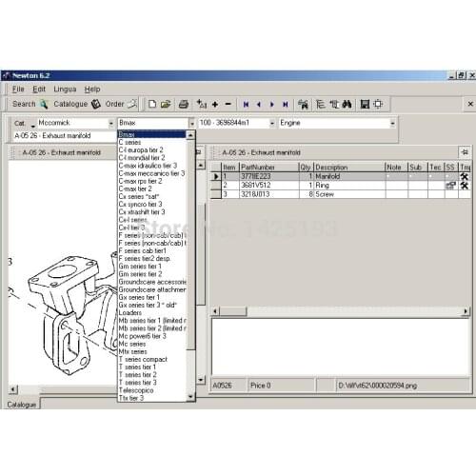476x476 pixels.
Task: Select Cx syncro tier 3 entry
Action: coord(151,204)
